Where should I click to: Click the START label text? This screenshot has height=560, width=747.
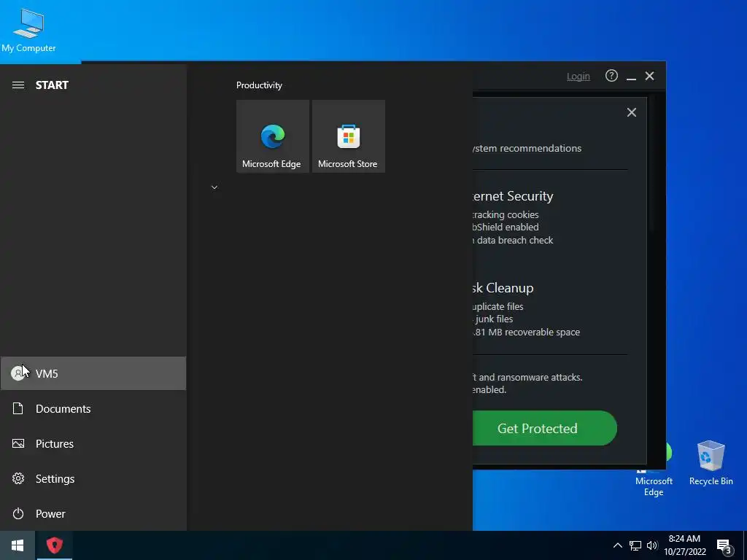pos(52,85)
